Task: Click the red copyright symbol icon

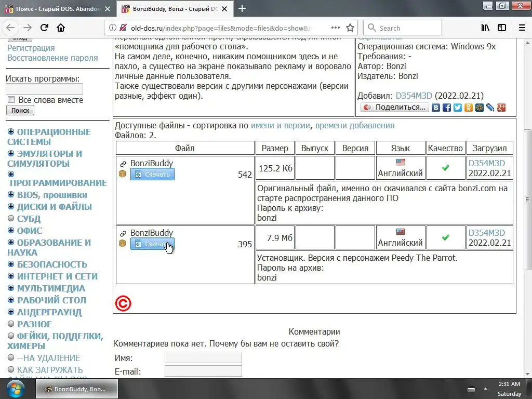Action: coord(123,303)
